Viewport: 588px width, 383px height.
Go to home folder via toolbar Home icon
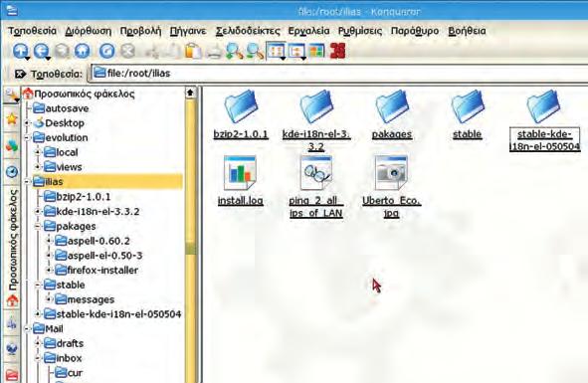point(83,51)
